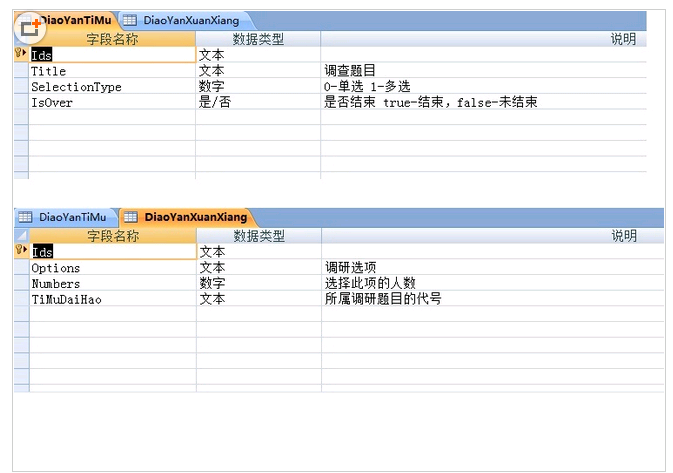Click table icon on upper DiaoYanXuanXiang tab
This screenshot has height=473, width=673.
[x=130, y=20]
